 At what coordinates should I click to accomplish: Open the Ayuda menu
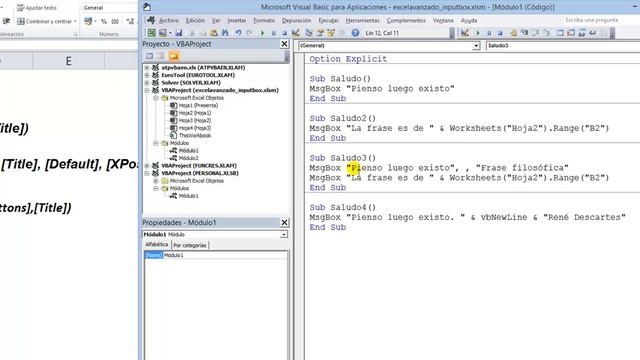pyautogui.click(x=469, y=20)
